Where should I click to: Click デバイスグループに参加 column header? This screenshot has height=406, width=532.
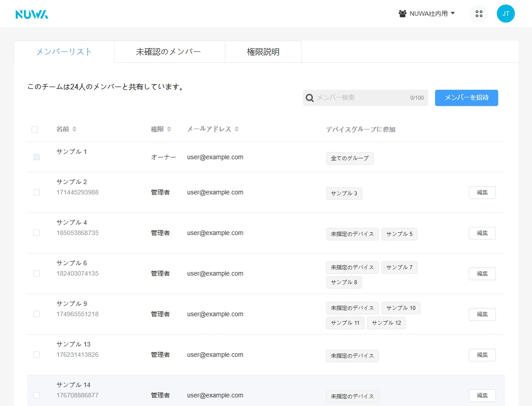click(361, 129)
